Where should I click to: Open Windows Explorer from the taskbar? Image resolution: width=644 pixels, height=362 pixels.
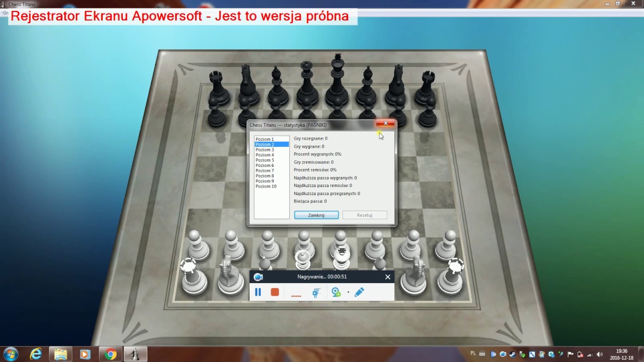point(60,354)
